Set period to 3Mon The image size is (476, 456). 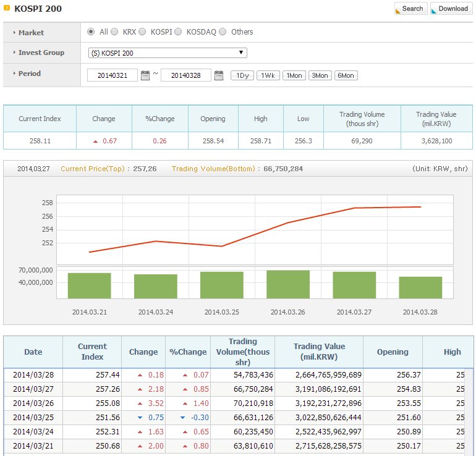320,75
